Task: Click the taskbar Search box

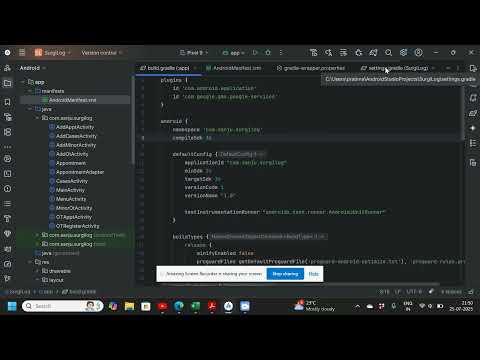Action: pos(63,306)
